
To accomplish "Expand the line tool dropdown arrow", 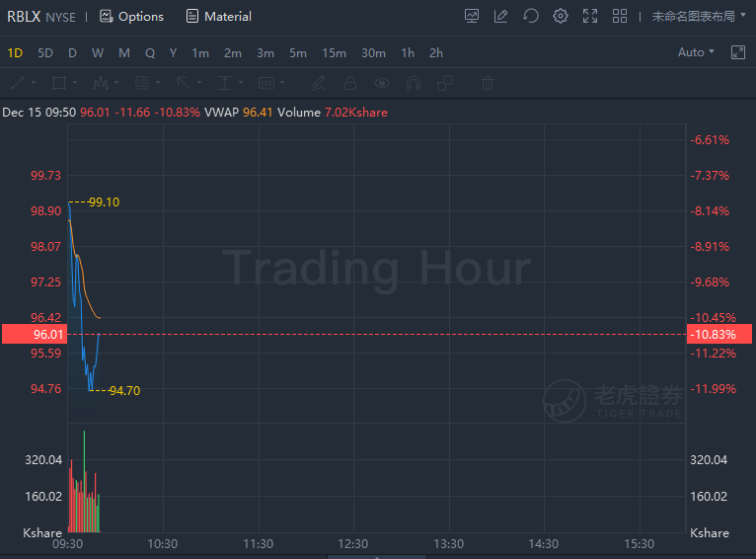I will pos(34,83).
